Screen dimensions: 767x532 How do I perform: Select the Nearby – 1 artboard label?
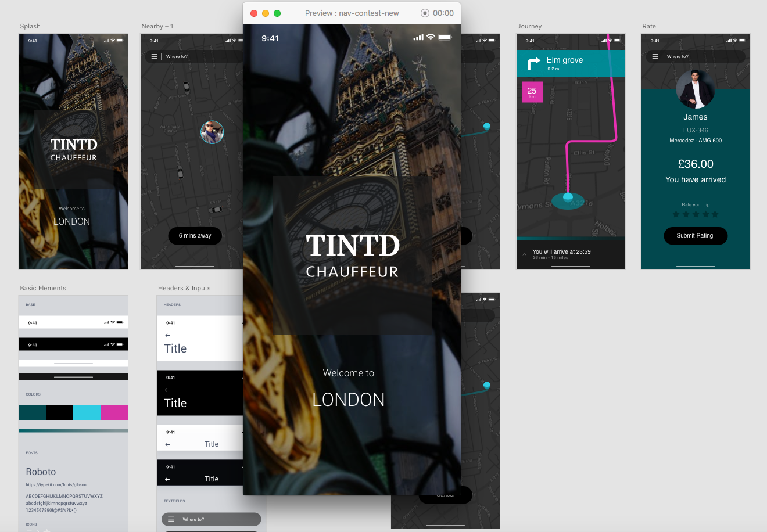pyautogui.click(x=157, y=26)
